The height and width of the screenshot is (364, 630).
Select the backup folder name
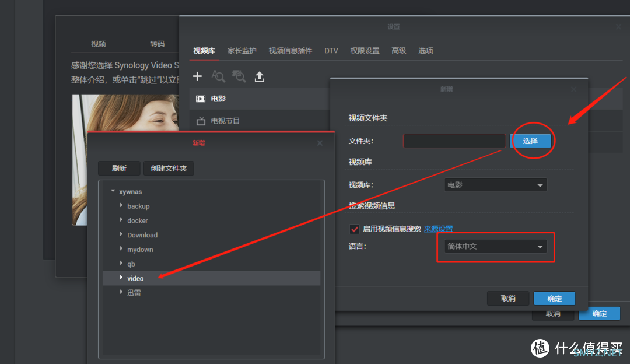point(138,206)
